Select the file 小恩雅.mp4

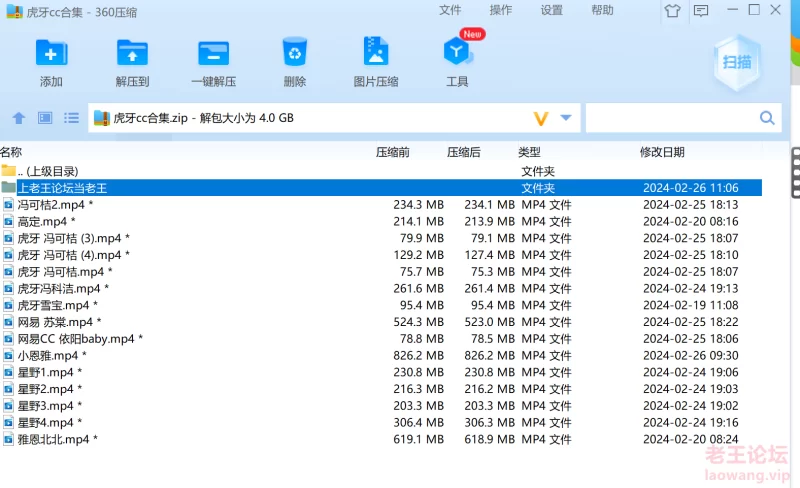coord(381,355)
